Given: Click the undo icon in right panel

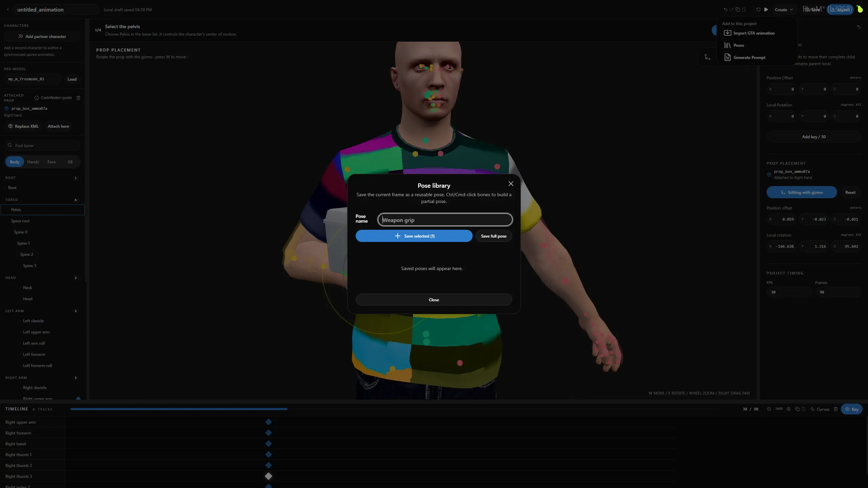Looking at the screenshot, I should [x=859, y=27].
